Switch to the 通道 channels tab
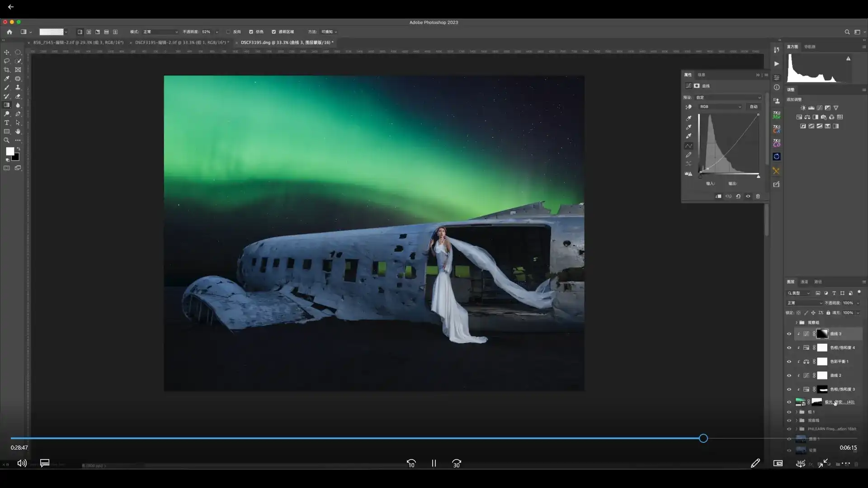This screenshot has width=868, height=488. click(804, 282)
